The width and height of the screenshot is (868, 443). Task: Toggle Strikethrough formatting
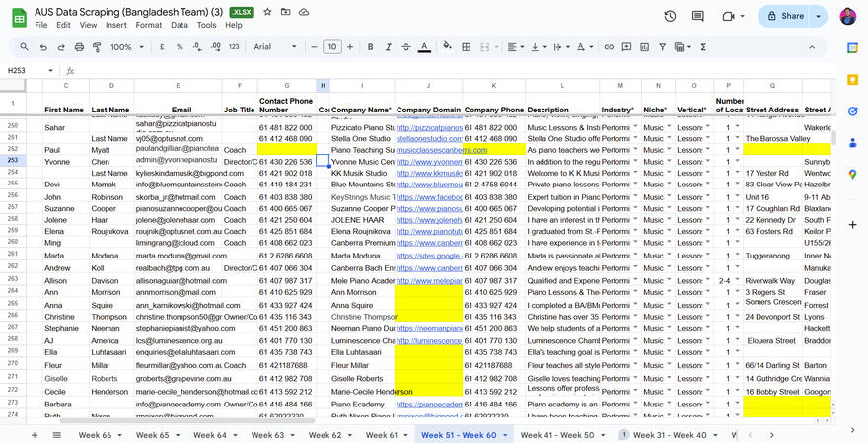click(406, 47)
